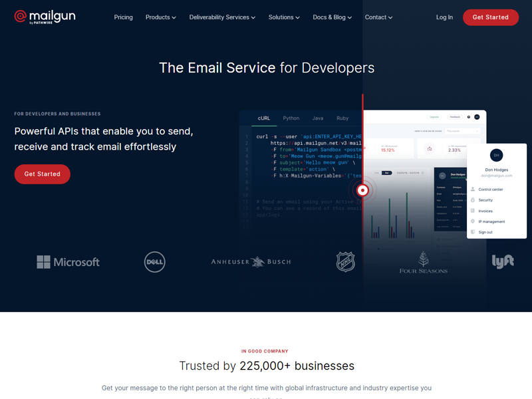Click the Lyft logo
Viewport: 532px width, 399px height.
pyautogui.click(x=503, y=261)
